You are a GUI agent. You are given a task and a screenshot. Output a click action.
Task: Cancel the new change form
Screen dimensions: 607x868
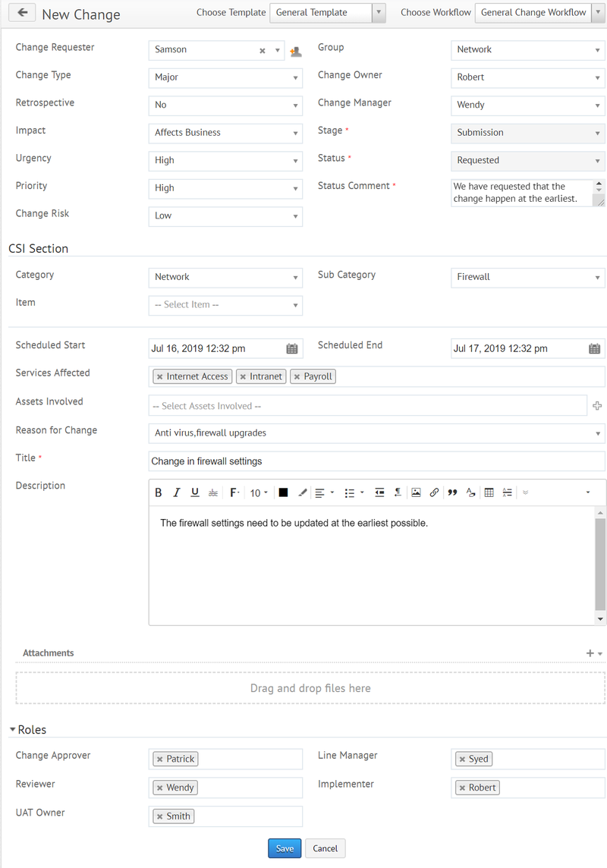[326, 848]
